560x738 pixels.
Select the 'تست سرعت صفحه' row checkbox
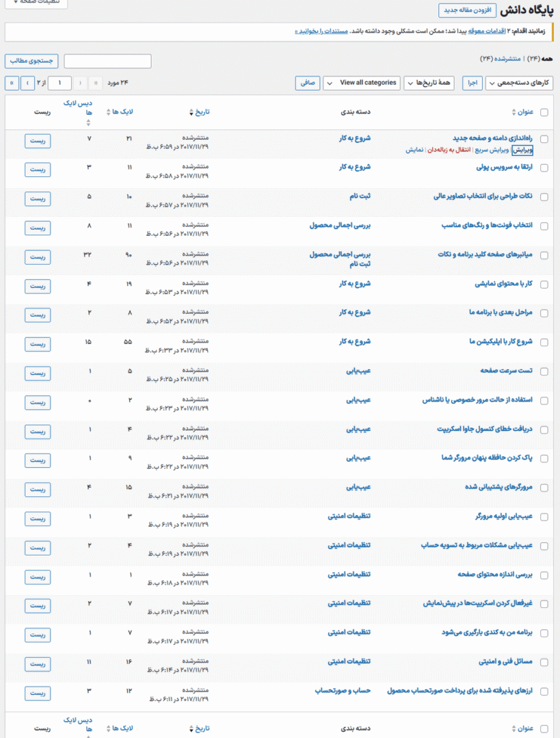pos(544,371)
